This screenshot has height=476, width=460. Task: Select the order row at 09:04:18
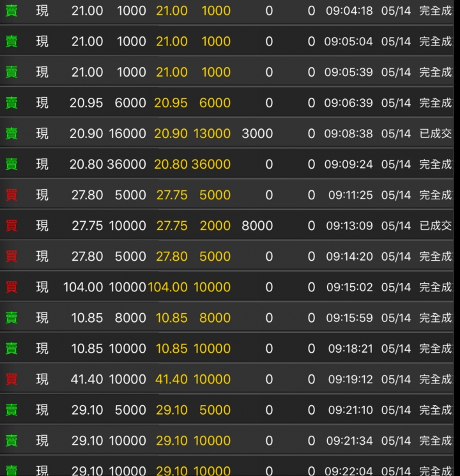tap(227, 12)
